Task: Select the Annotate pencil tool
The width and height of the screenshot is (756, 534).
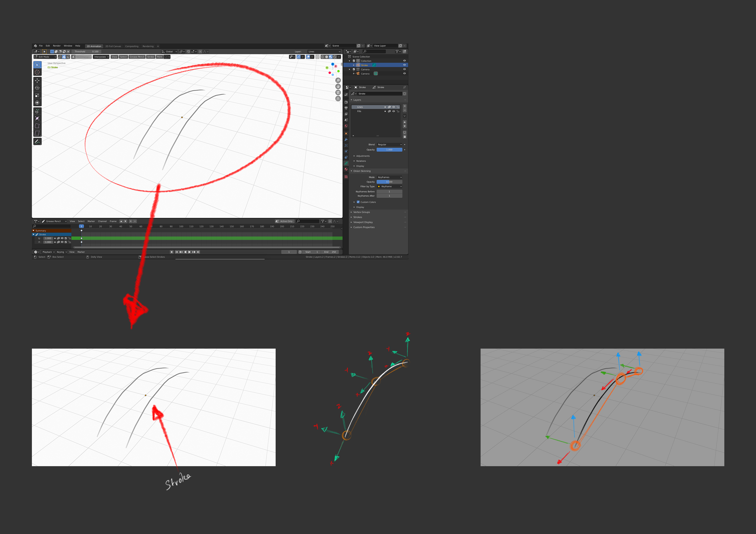Action: (x=37, y=141)
